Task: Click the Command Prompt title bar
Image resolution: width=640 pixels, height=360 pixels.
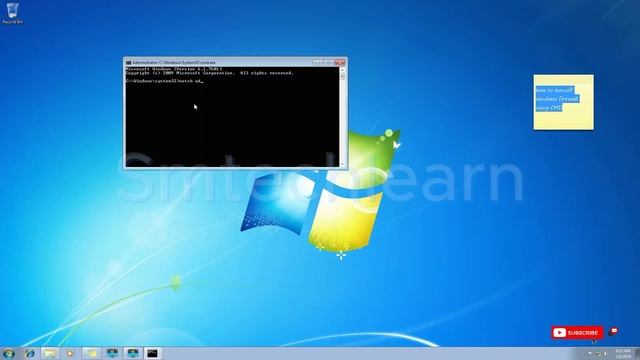Action: tap(236, 62)
